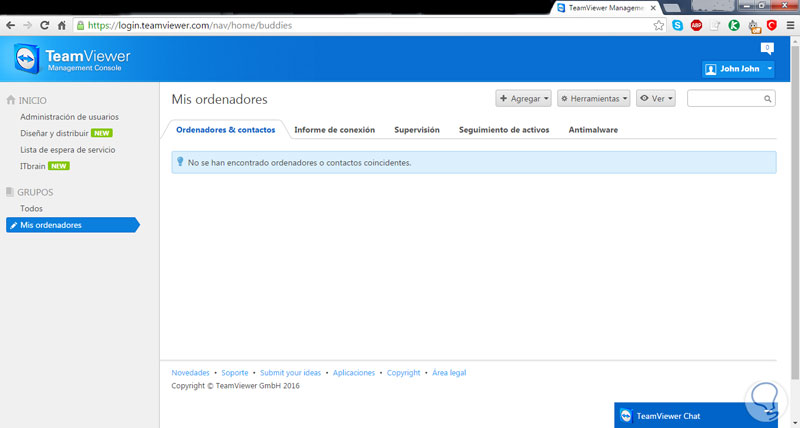Screen dimensions: 800x428
Task: Click the red shield extension icon
Action: coord(771,26)
